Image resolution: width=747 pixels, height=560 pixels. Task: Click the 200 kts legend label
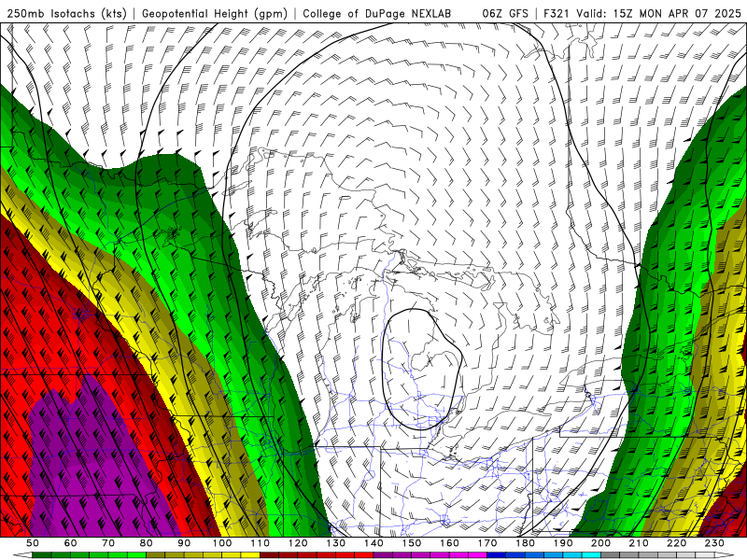(601, 543)
